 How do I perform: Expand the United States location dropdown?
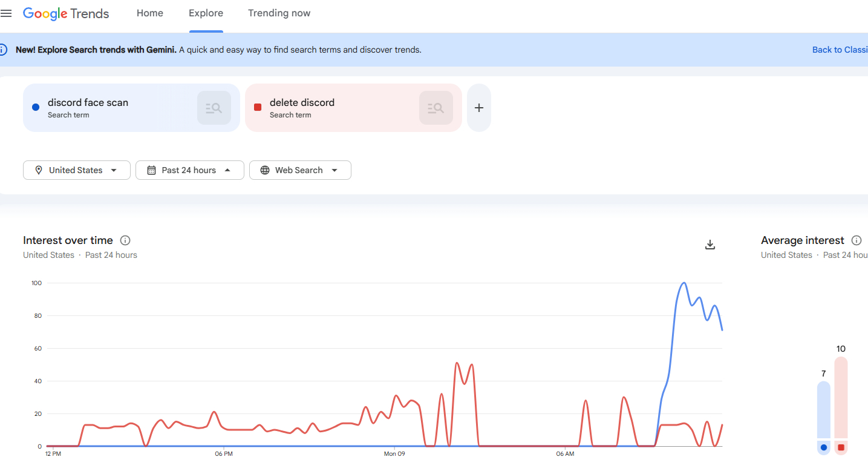pyautogui.click(x=77, y=170)
